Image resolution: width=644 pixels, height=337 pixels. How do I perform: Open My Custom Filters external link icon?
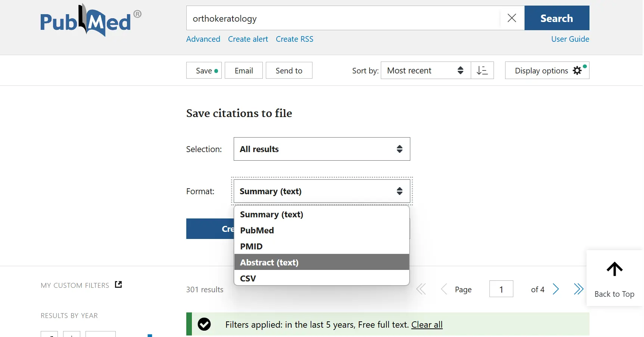click(x=118, y=285)
